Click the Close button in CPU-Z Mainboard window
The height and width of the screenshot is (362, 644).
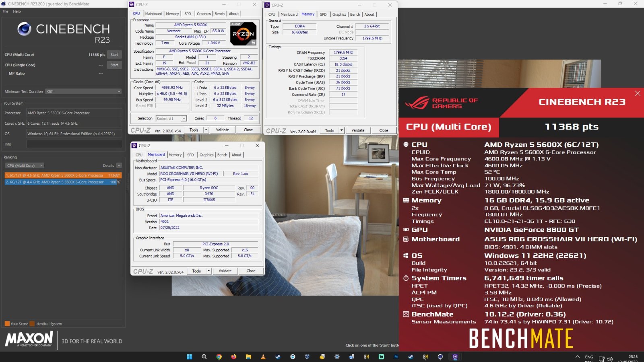tap(251, 271)
